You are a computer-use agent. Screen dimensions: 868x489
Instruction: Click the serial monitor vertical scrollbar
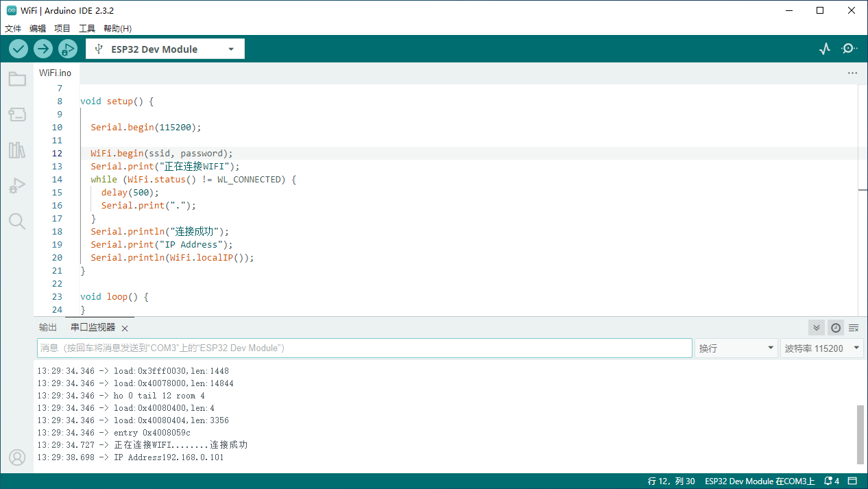coord(860,434)
